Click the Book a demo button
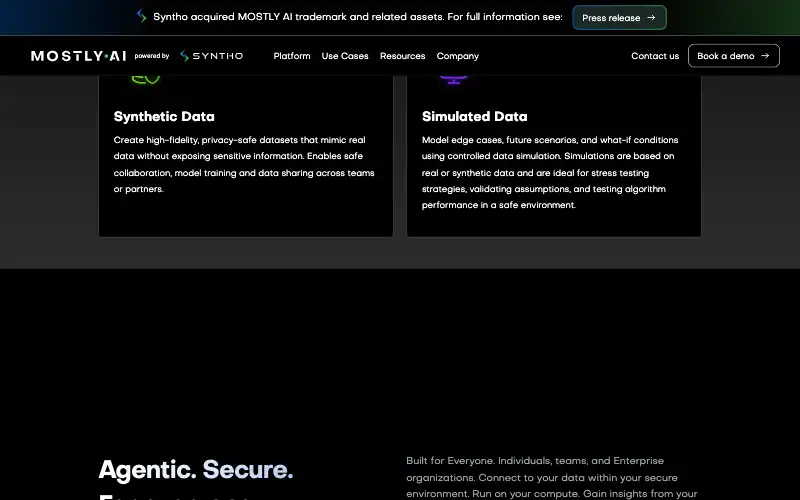This screenshot has width=800, height=500. coord(734,56)
